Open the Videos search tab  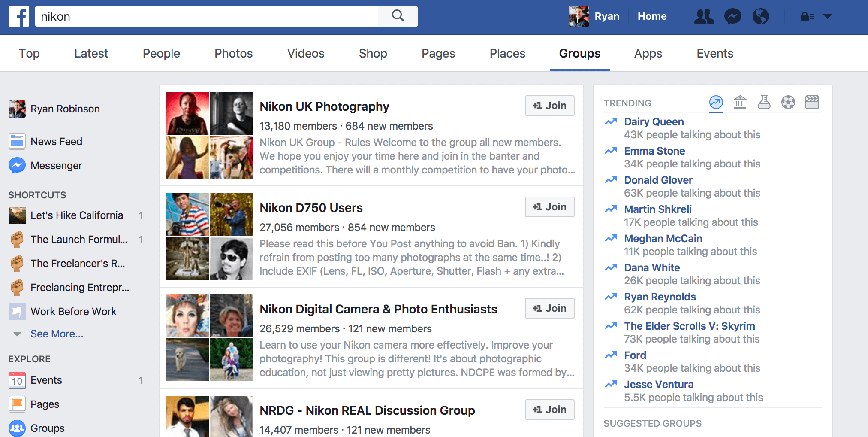point(305,53)
